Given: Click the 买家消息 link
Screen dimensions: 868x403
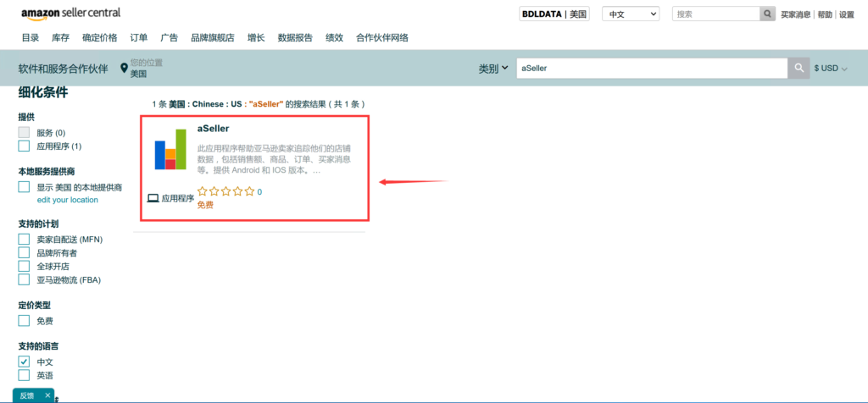Looking at the screenshot, I should pyautogui.click(x=795, y=14).
